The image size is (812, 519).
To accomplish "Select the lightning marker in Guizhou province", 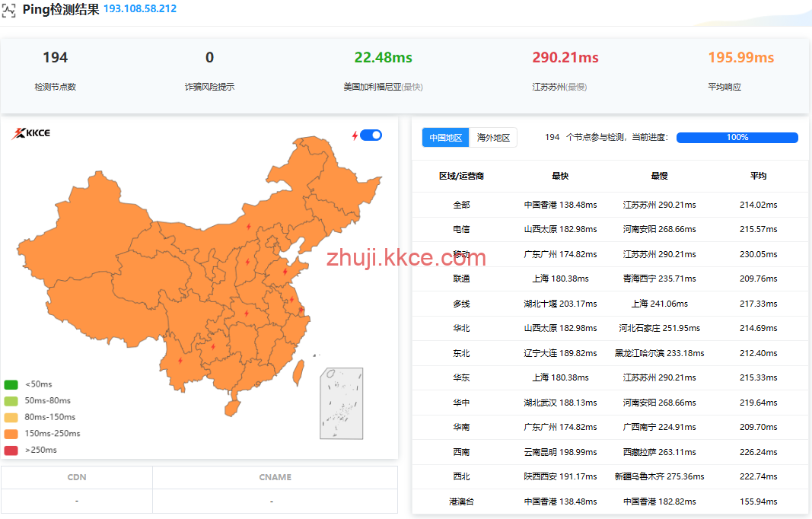I will [x=213, y=346].
